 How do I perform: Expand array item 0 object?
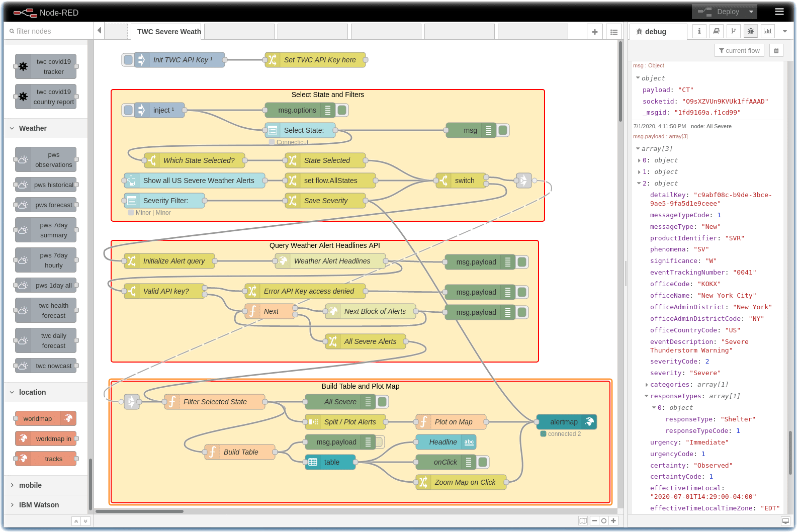639,160
